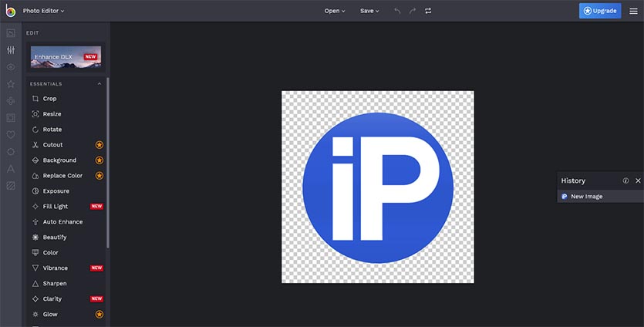Select the Resize tool
The height and width of the screenshot is (327, 644).
[x=66, y=114]
